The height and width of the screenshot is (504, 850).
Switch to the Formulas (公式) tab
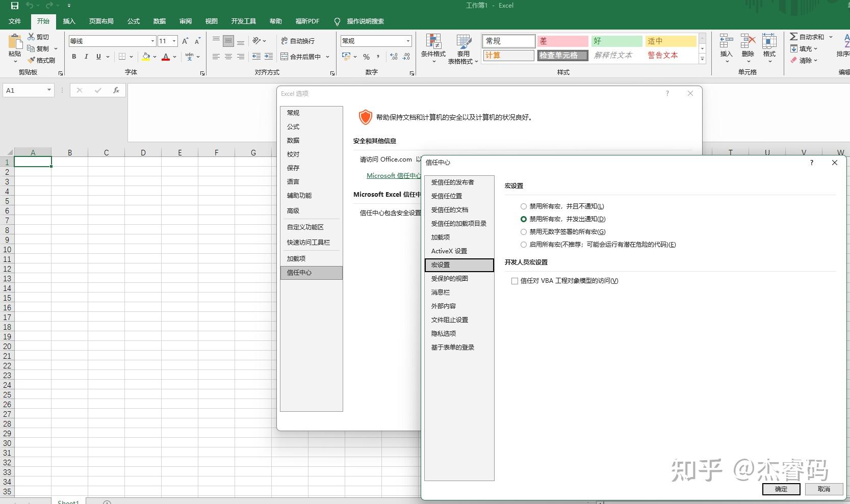(134, 21)
